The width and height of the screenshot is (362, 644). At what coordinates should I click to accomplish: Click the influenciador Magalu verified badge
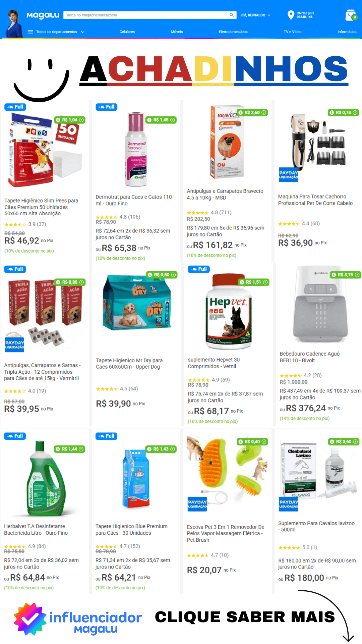click(30, 619)
